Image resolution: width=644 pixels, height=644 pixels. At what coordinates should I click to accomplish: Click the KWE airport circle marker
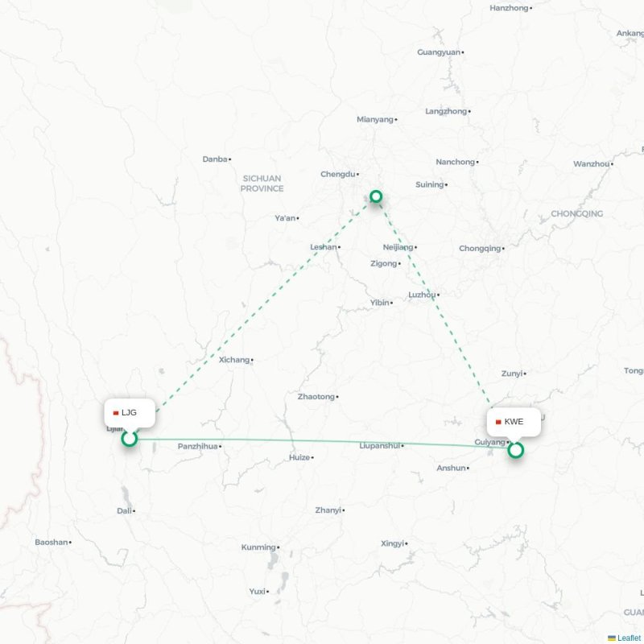pos(515,450)
